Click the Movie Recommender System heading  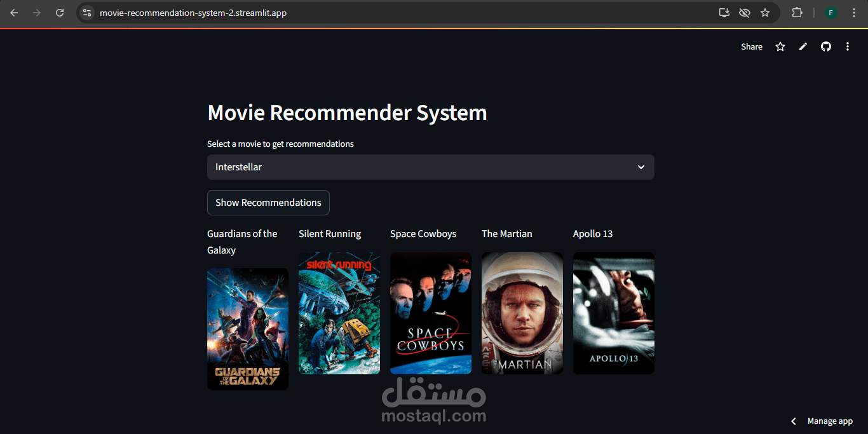pyautogui.click(x=348, y=112)
